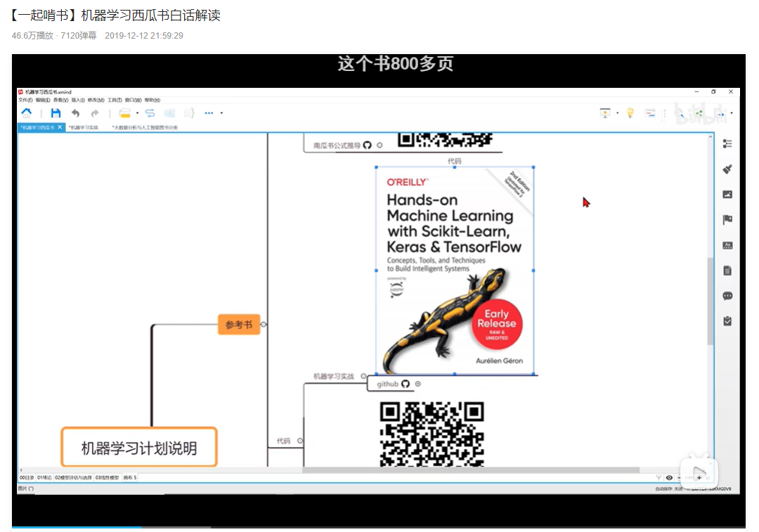The width and height of the screenshot is (759, 532).
Task: Collapse the 机器学习实战 topic circle toggle
Action: (x=363, y=376)
